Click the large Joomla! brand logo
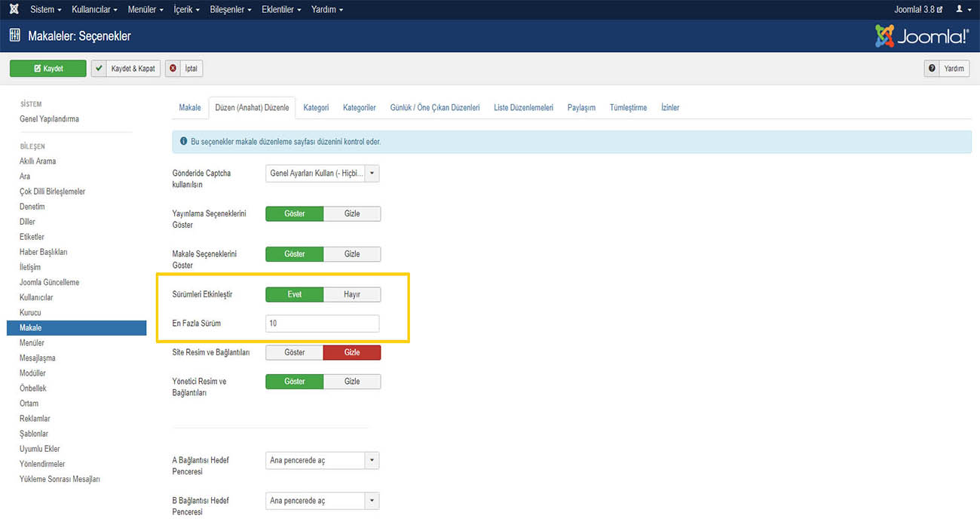Viewport: 980px width, 528px height. [922, 36]
